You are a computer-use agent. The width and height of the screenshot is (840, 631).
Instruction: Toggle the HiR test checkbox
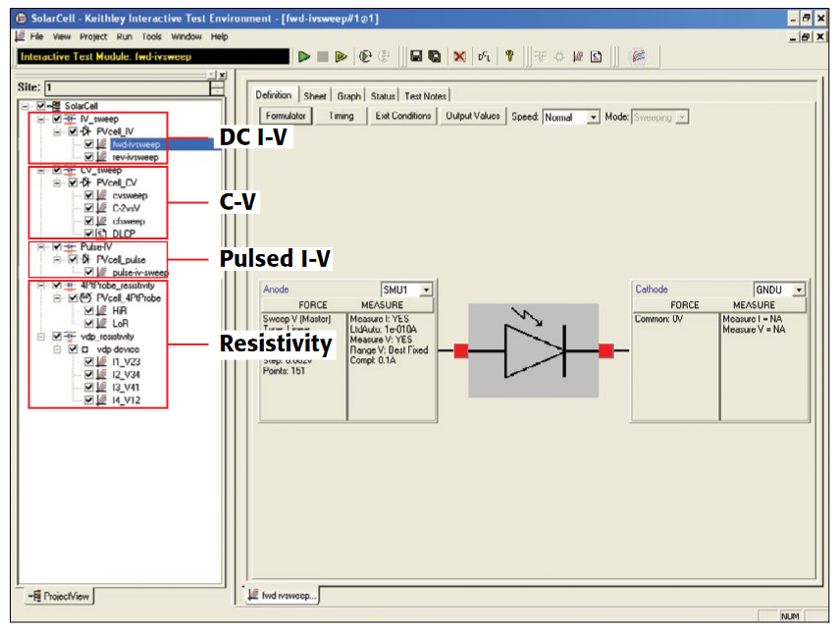tap(89, 309)
